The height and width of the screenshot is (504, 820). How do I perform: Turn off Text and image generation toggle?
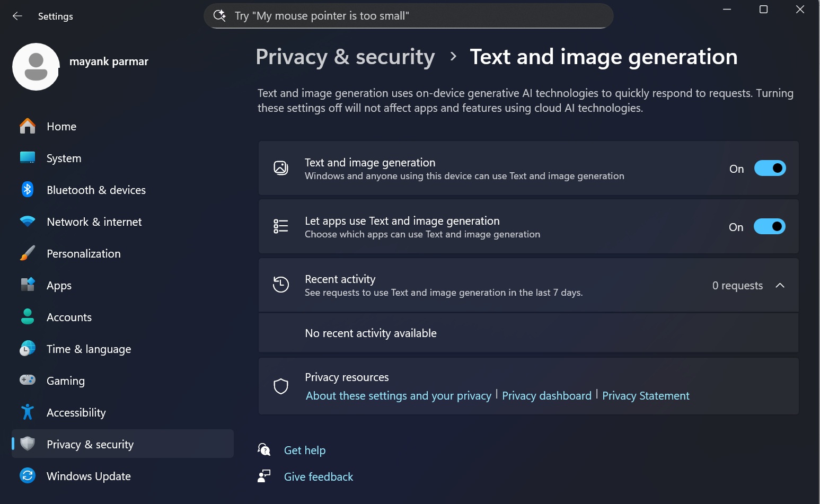click(770, 169)
